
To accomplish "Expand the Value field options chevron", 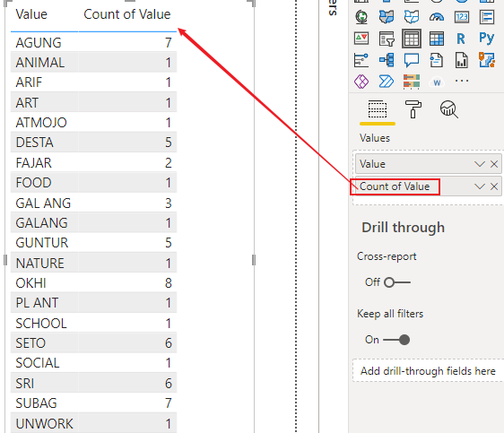I will 480,164.
